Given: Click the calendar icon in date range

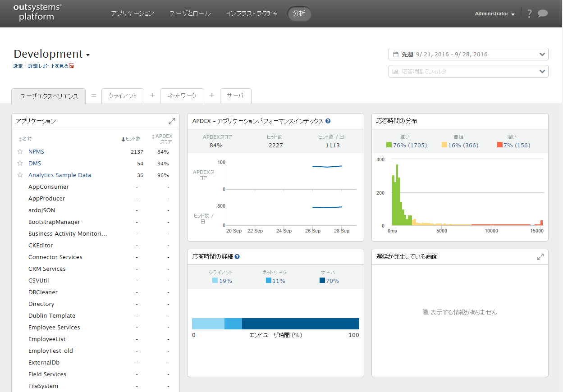Looking at the screenshot, I should tap(396, 55).
